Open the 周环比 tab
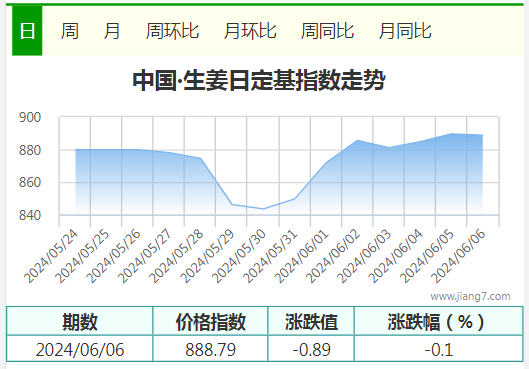The width and height of the screenshot is (529, 369). tap(172, 31)
